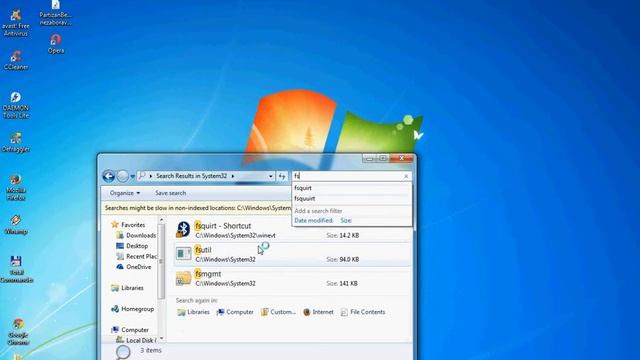This screenshot has height=360, width=640.
Task: Click 'Search Results in System32' breadcrumb
Action: point(191,176)
